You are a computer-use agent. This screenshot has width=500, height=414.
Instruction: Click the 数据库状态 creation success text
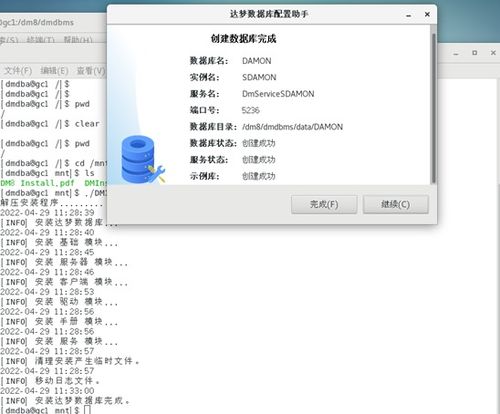click(x=259, y=143)
